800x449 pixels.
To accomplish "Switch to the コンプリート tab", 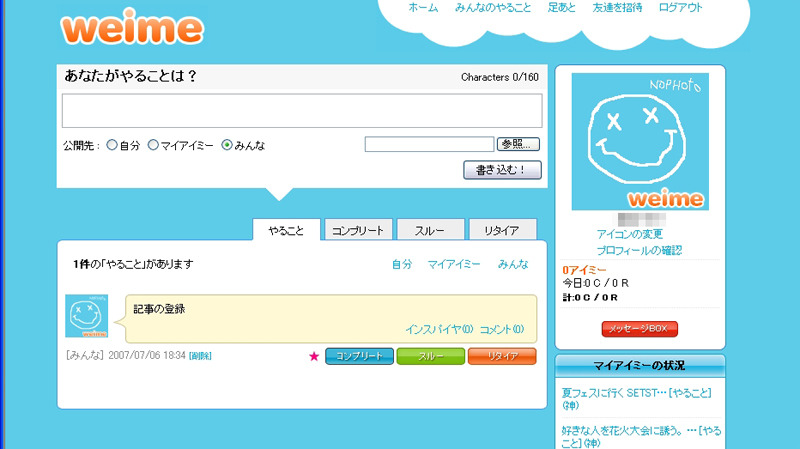I will 358,230.
